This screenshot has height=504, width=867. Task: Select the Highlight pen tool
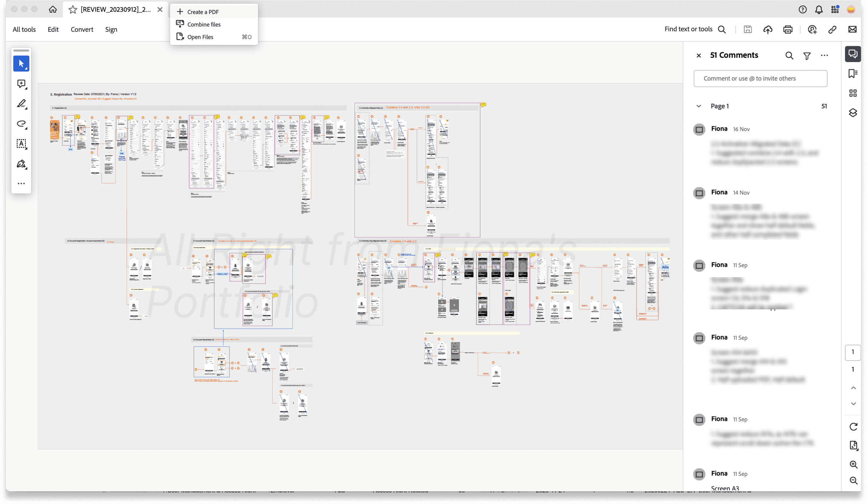click(21, 104)
